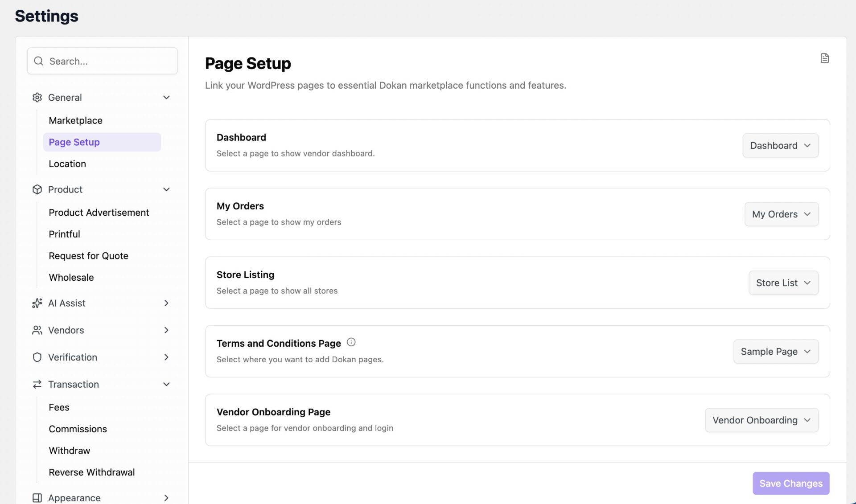Go to Printful settings

coord(64,234)
